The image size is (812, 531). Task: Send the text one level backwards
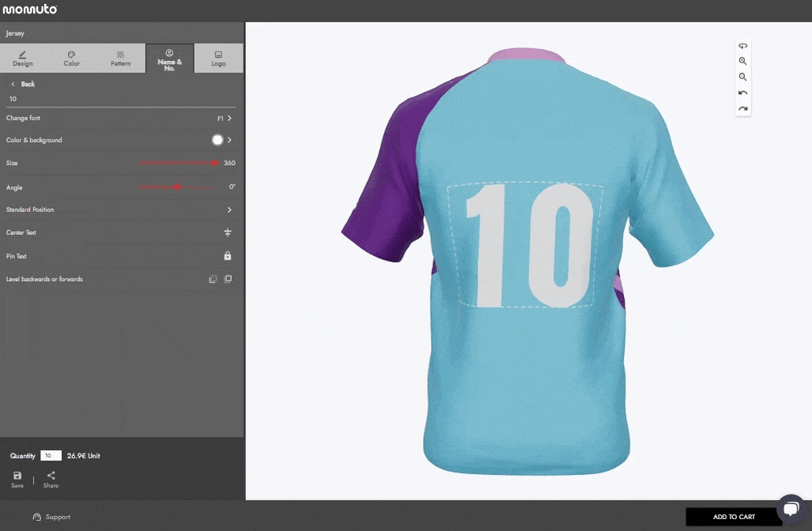(213, 279)
